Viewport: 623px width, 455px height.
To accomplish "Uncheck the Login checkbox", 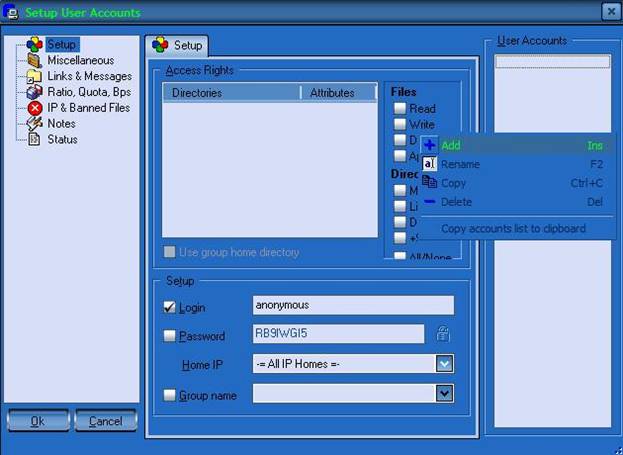I will pyautogui.click(x=169, y=307).
